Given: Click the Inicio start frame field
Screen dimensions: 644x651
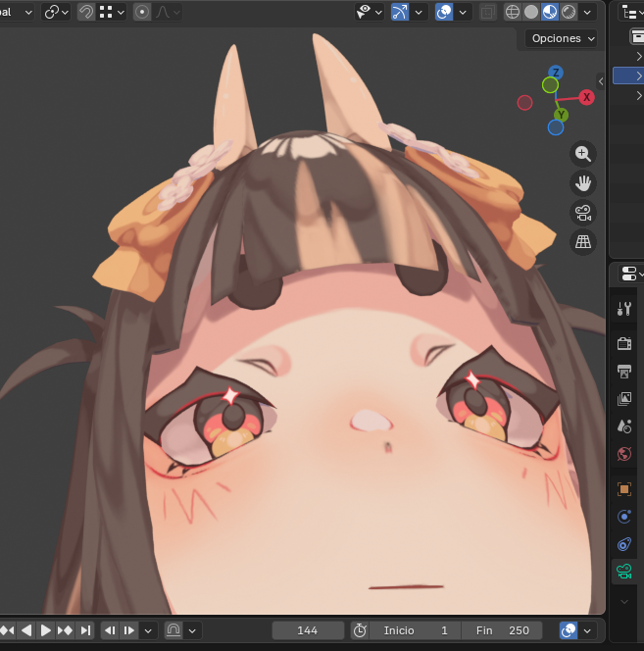Looking at the screenshot, I should tap(415, 630).
